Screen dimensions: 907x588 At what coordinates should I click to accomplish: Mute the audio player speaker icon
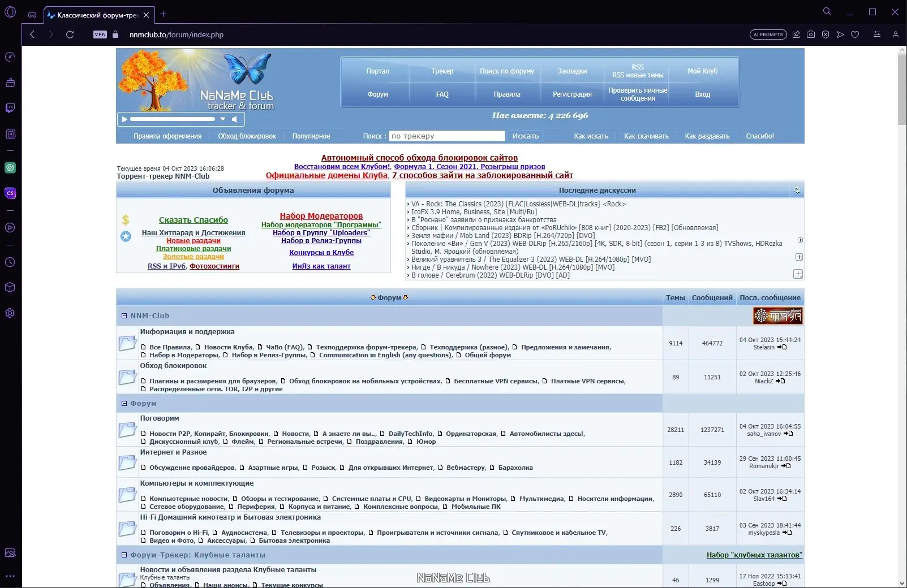pos(234,119)
